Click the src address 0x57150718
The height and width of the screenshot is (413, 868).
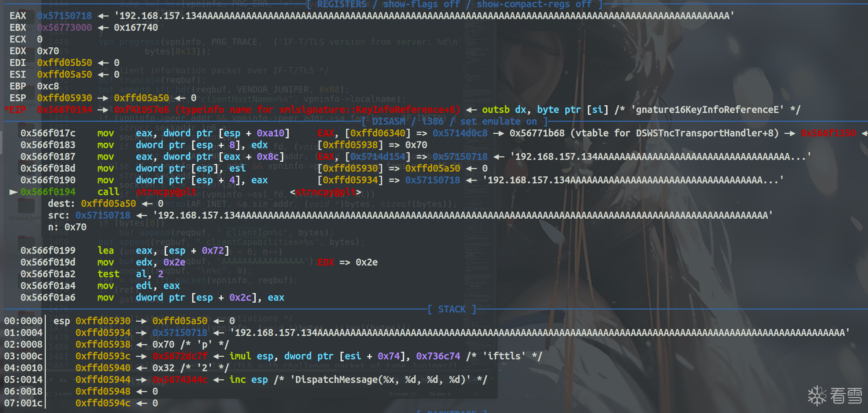(x=103, y=215)
